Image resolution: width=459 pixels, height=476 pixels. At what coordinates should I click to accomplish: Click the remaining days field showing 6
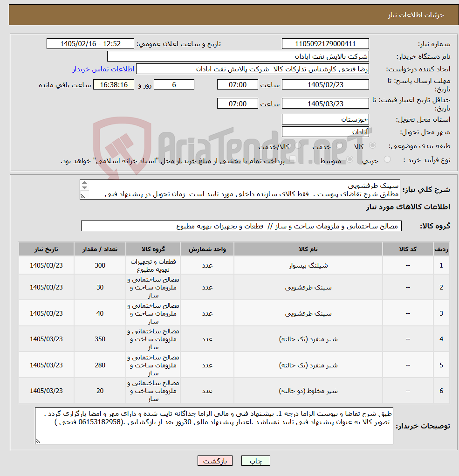coord(174,85)
